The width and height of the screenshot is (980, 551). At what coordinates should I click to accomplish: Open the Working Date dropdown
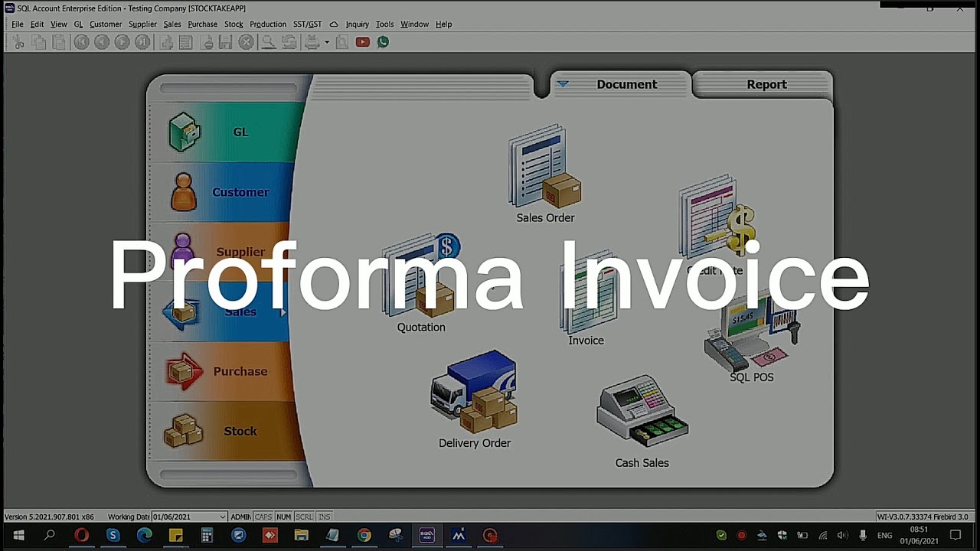tap(223, 517)
